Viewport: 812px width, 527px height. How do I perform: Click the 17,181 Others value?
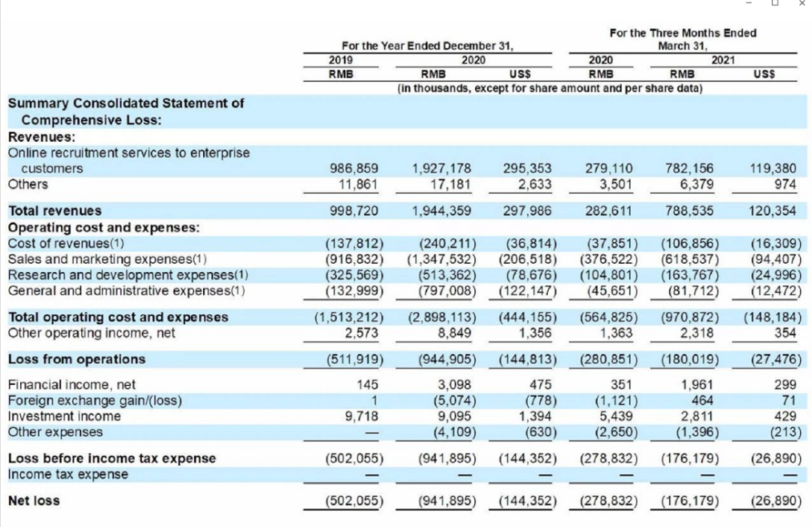coord(451,184)
